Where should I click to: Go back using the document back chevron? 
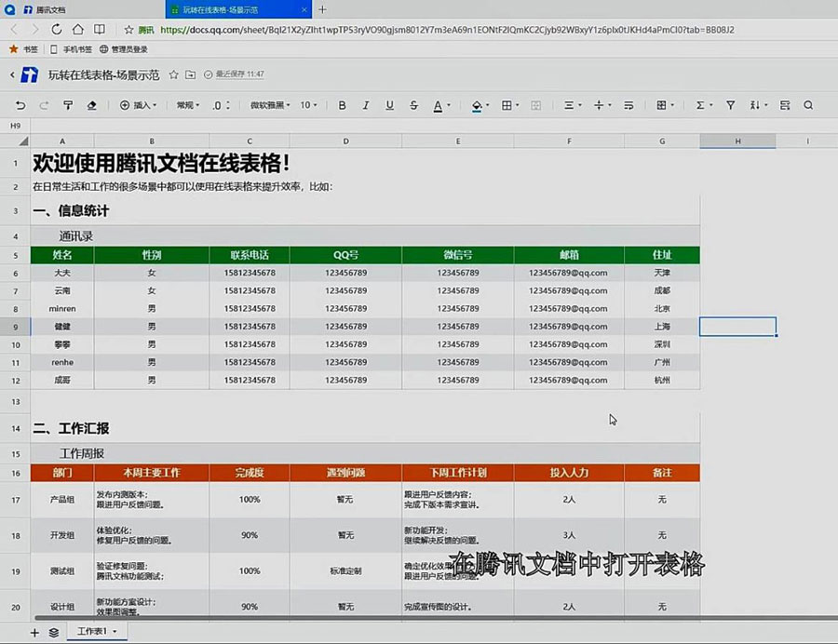click(12, 74)
